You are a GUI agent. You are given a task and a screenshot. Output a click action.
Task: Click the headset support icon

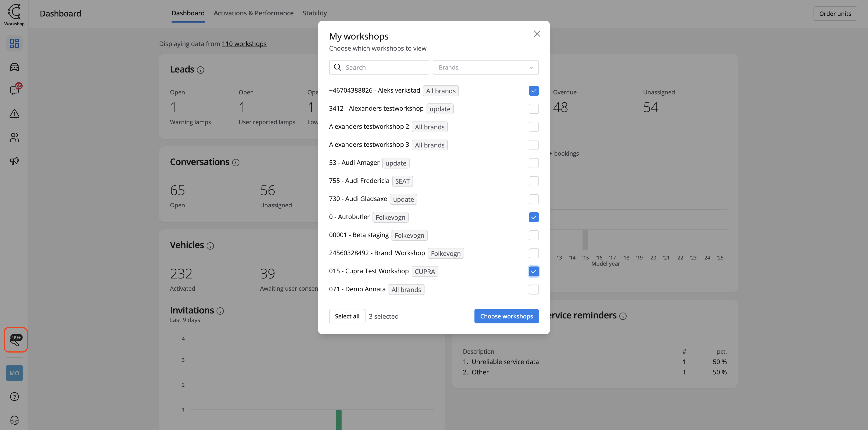(14, 420)
